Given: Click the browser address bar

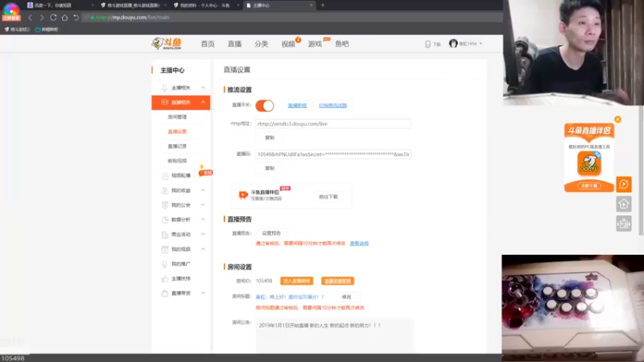Looking at the screenshot, I should click(x=291, y=18).
